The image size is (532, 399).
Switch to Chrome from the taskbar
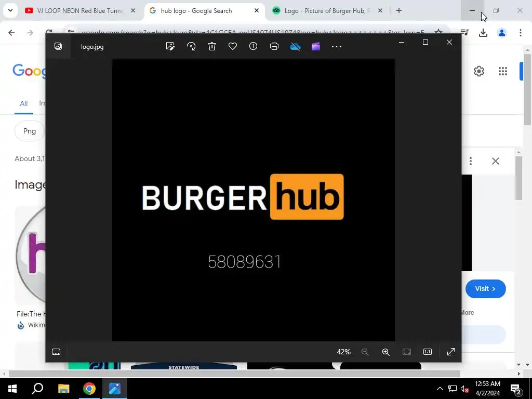click(89, 389)
